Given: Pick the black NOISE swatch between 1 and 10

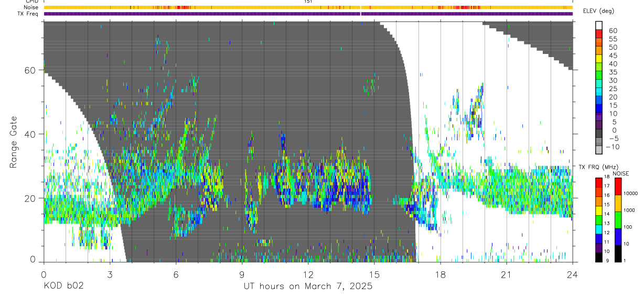Looking at the screenshot, I should coord(618,254).
